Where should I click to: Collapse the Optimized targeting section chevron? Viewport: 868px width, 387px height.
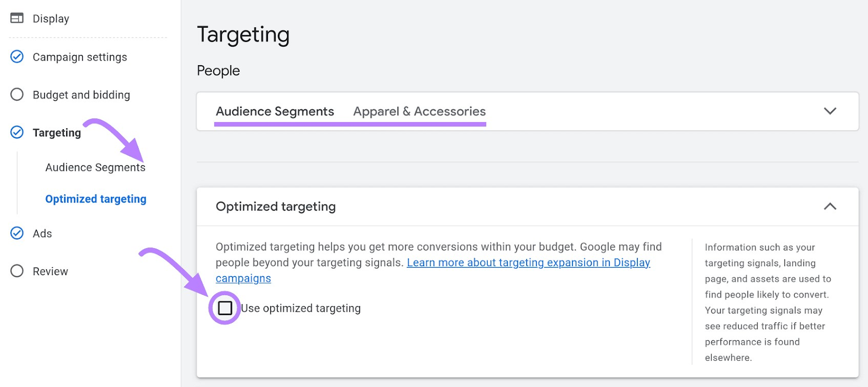(829, 206)
